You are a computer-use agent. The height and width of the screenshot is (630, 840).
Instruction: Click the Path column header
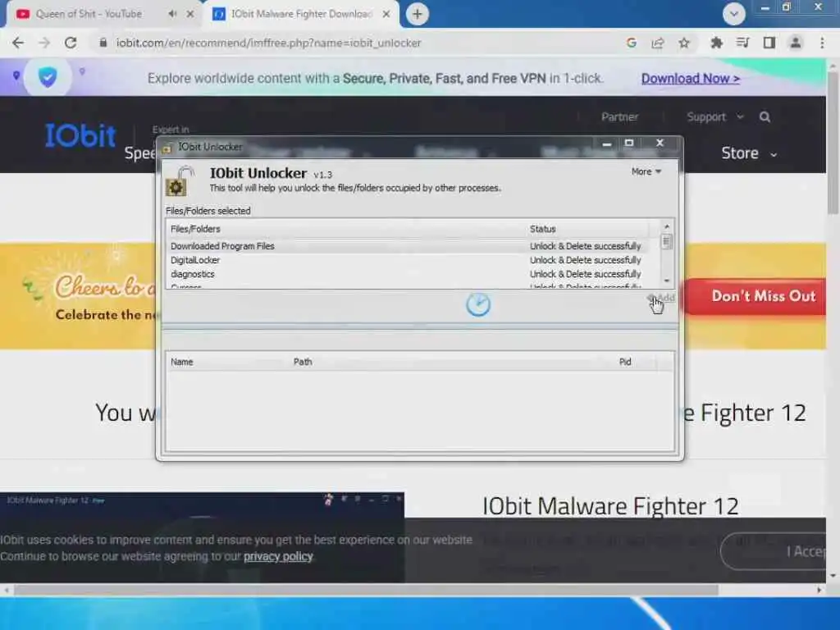coord(452,362)
